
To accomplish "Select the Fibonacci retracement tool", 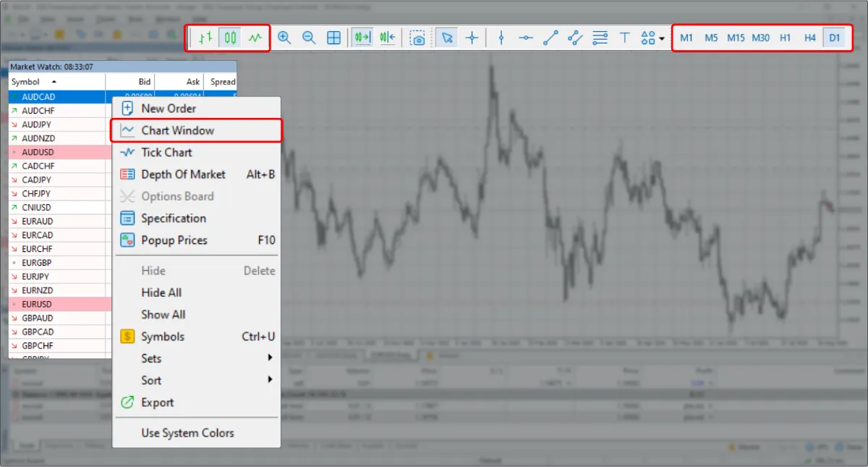I will (600, 38).
